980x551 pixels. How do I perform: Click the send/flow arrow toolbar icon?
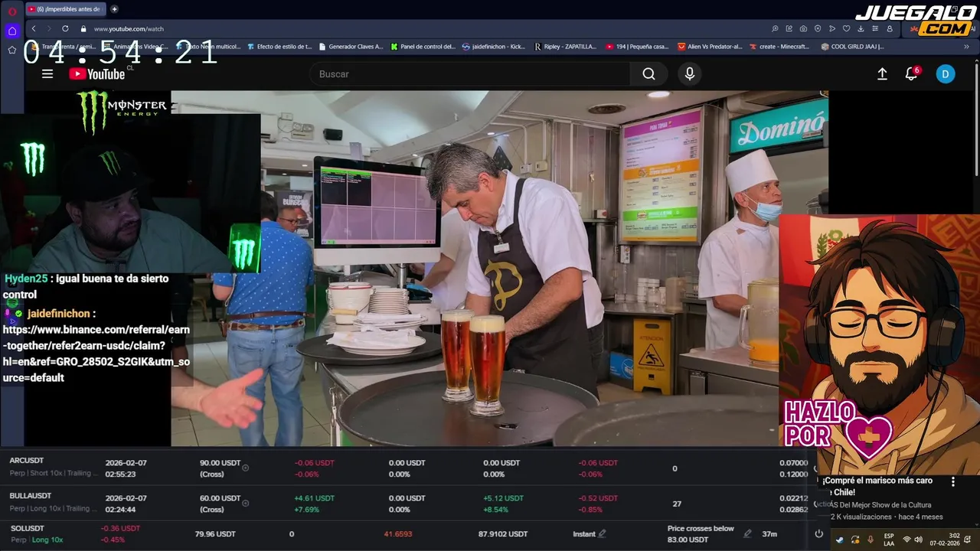(832, 28)
